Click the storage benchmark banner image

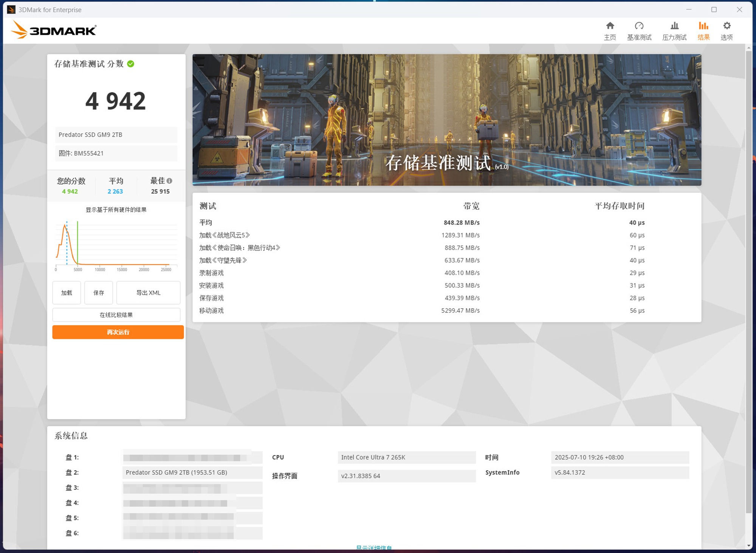click(446, 120)
